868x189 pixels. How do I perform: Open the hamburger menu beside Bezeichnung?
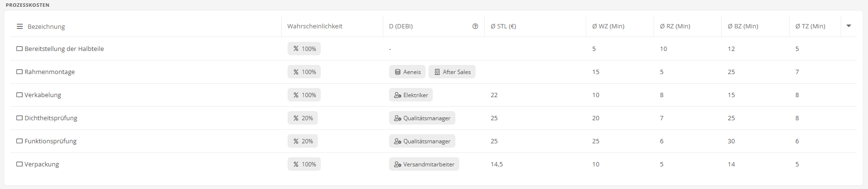point(20,26)
